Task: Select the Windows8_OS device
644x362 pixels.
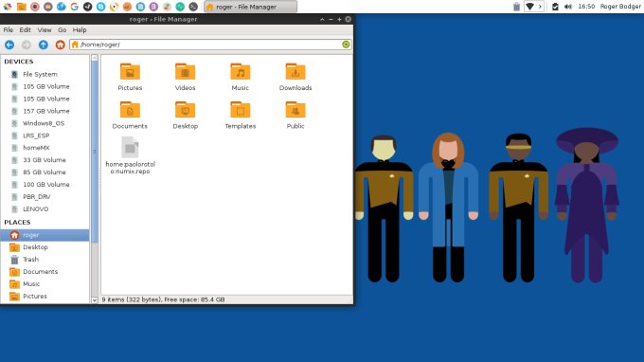Action: tap(45, 123)
